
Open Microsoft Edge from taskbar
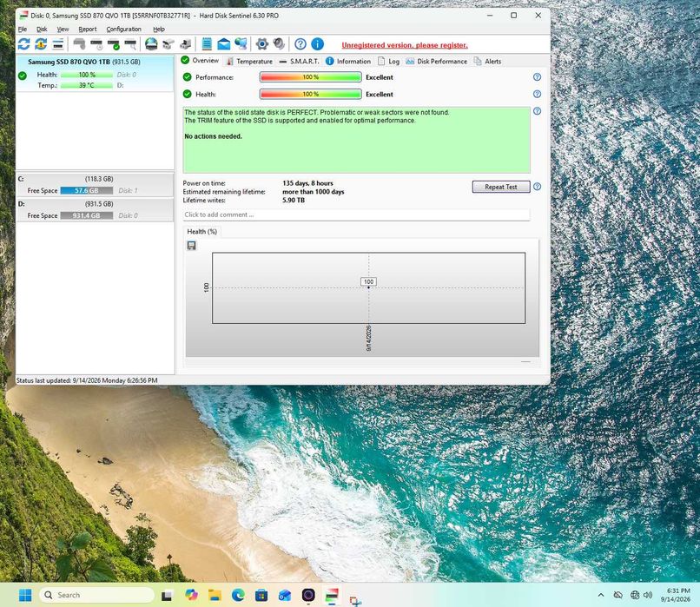238,595
